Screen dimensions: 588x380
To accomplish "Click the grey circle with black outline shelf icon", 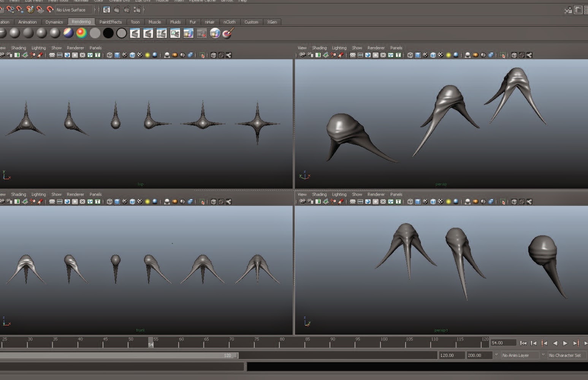I will (x=122, y=33).
